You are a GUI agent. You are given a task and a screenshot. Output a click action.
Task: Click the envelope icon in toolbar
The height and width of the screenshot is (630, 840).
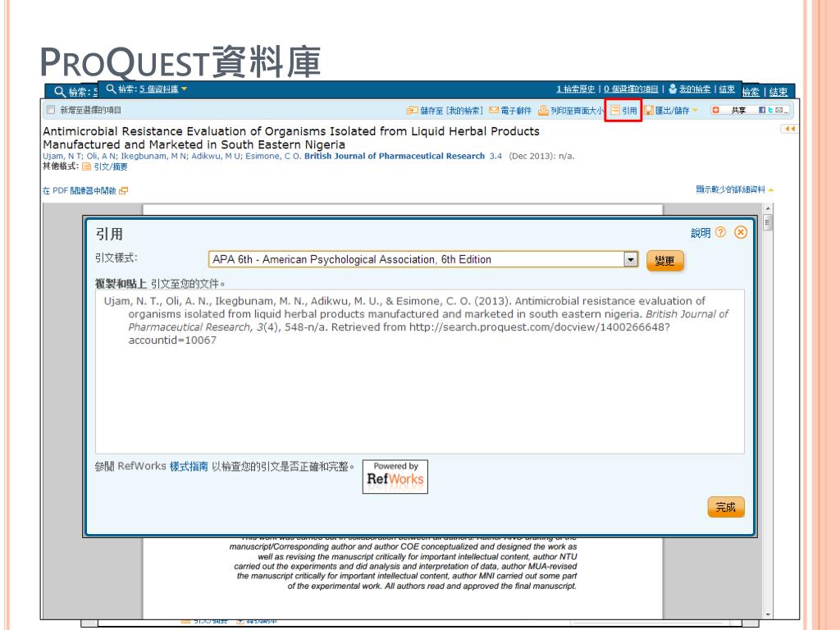[493, 111]
